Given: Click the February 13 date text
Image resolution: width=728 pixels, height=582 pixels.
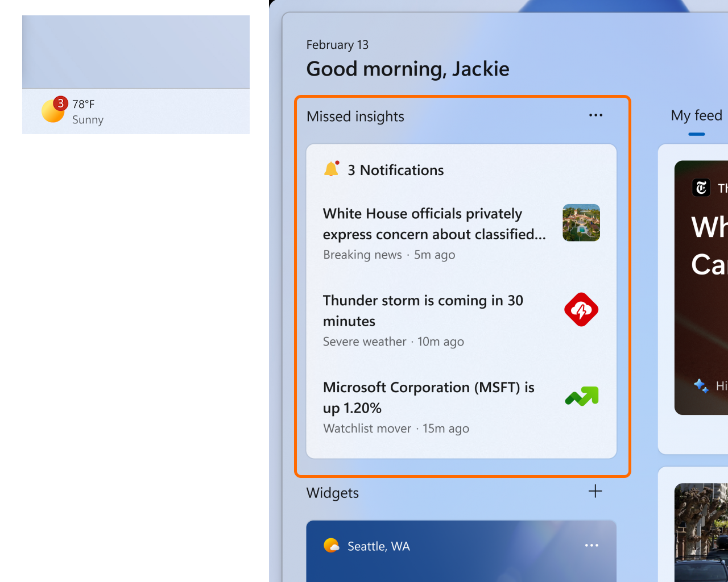Looking at the screenshot, I should click(337, 45).
